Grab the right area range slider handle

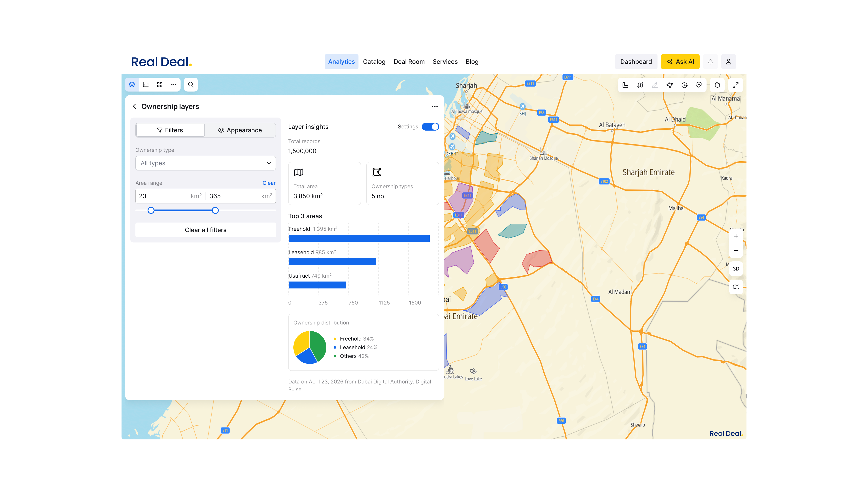tap(215, 210)
